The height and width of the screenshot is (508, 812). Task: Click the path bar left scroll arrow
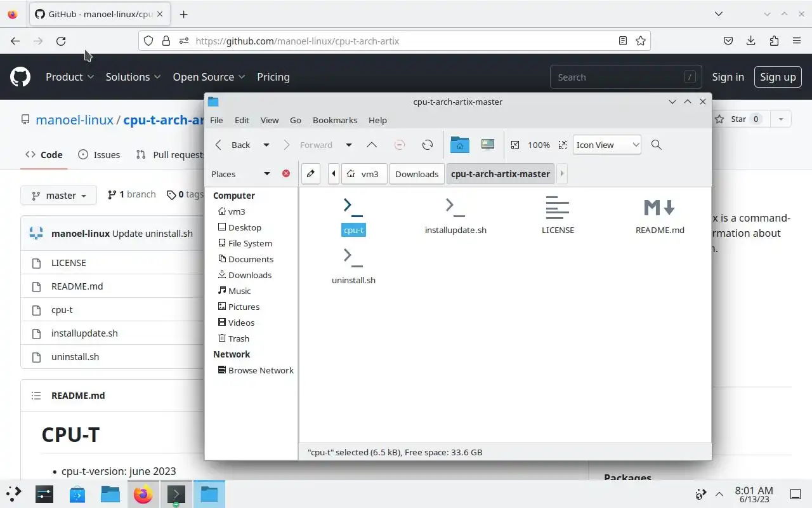pyautogui.click(x=334, y=173)
